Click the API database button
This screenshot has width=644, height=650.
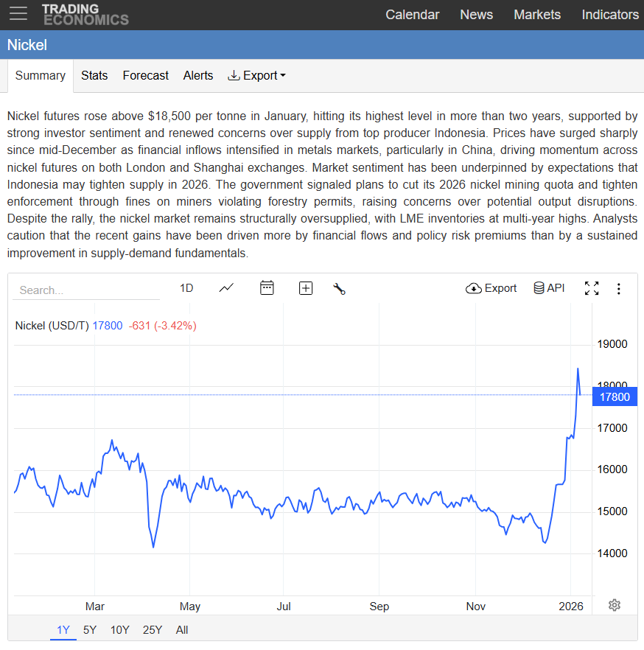point(549,288)
